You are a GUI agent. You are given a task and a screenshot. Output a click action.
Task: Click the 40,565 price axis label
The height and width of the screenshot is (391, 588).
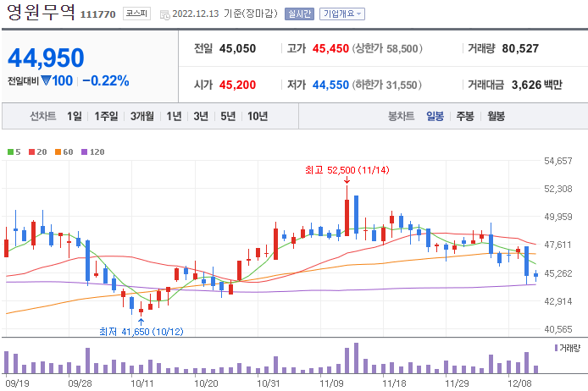(558, 329)
